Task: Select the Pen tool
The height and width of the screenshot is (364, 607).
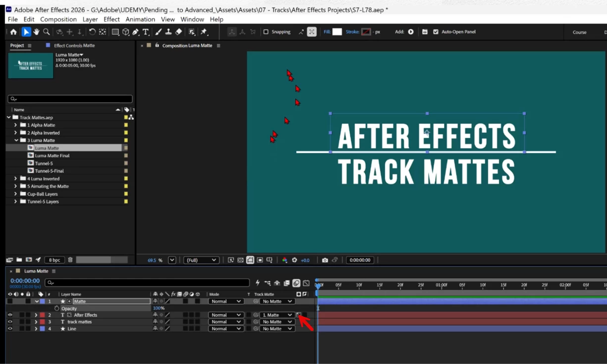Action: click(136, 32)
